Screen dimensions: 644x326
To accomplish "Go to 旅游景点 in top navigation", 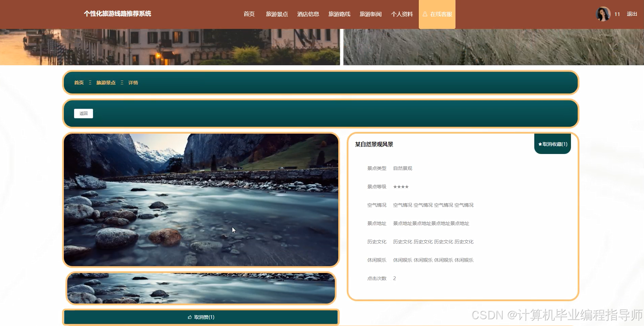I will coord(277,14).
